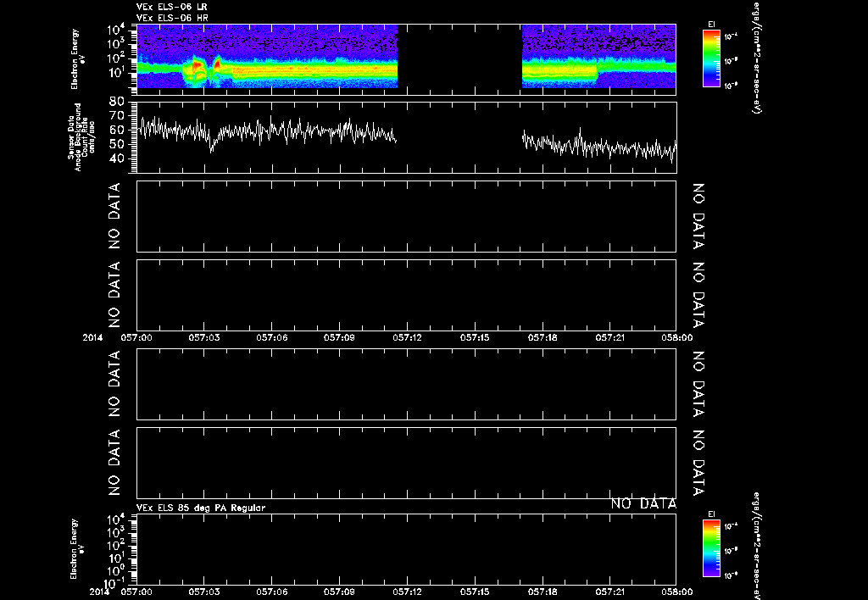Click the 'VEx ELS-06 LR' title text
Screen dimensions: 868x600
[171, 7]
